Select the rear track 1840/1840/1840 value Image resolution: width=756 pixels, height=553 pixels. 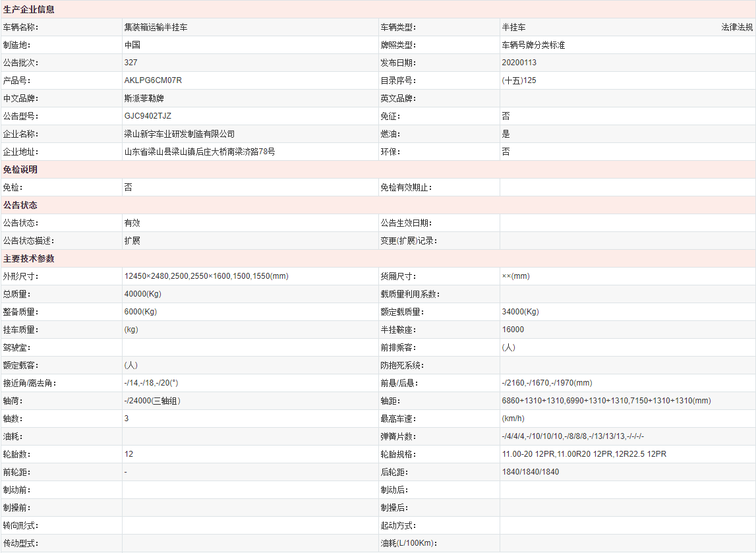tap(530, 472)
